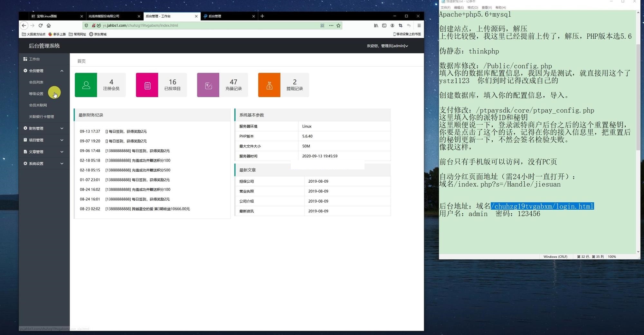Switch to the 宝塔Linux面板 browser tab

[55, 16]
